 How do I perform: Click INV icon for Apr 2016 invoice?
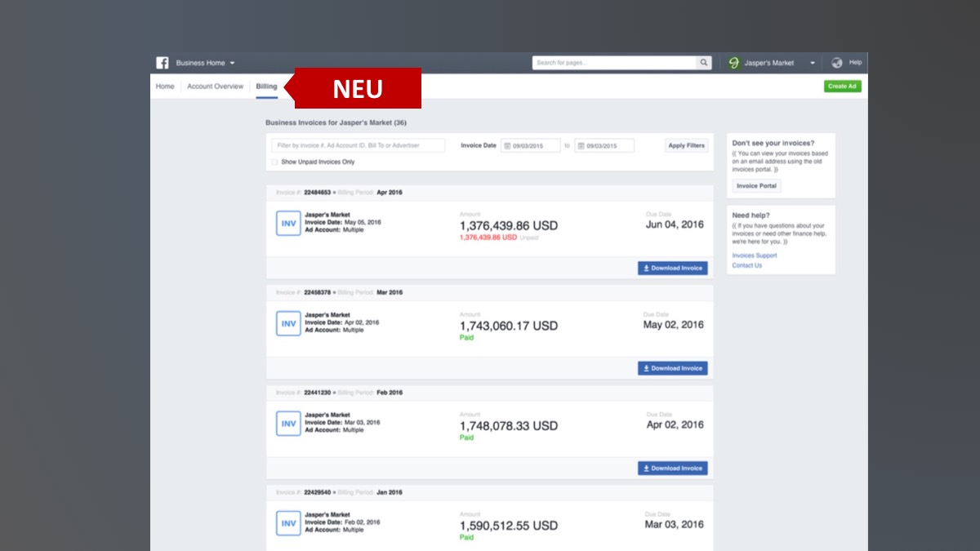coord(288,224)
